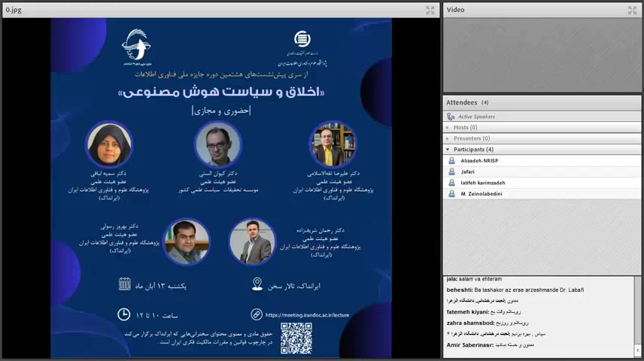Click the woman speaker's portrait thumbnail
Image resolution: width=644 pixels, height=361 pixels.
(x=109, y=144)
